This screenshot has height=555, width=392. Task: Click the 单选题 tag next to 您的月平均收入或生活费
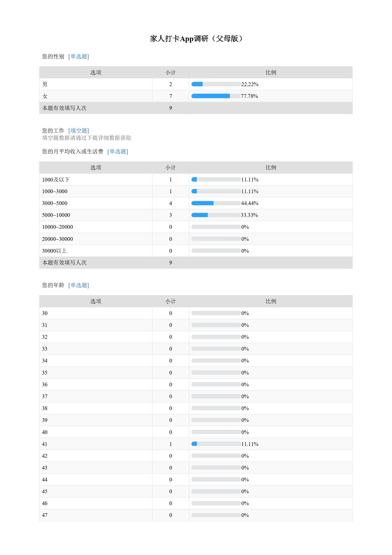pyautogui.click(x=118, y=151)
